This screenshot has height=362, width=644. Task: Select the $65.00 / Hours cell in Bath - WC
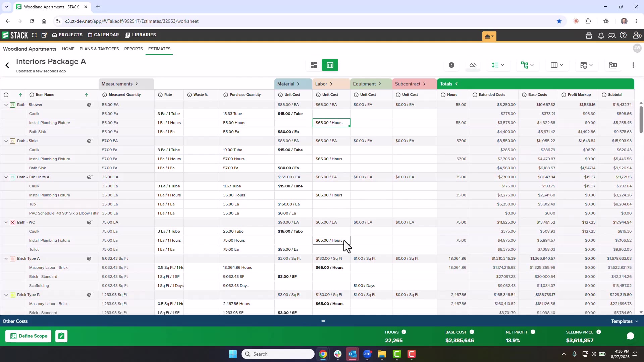331,240
